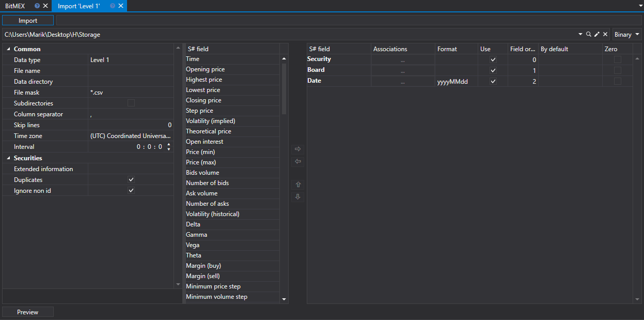
Task: Click the search magnifier icon in path bar
Action: pyautogui.click(x=588, y=34)
